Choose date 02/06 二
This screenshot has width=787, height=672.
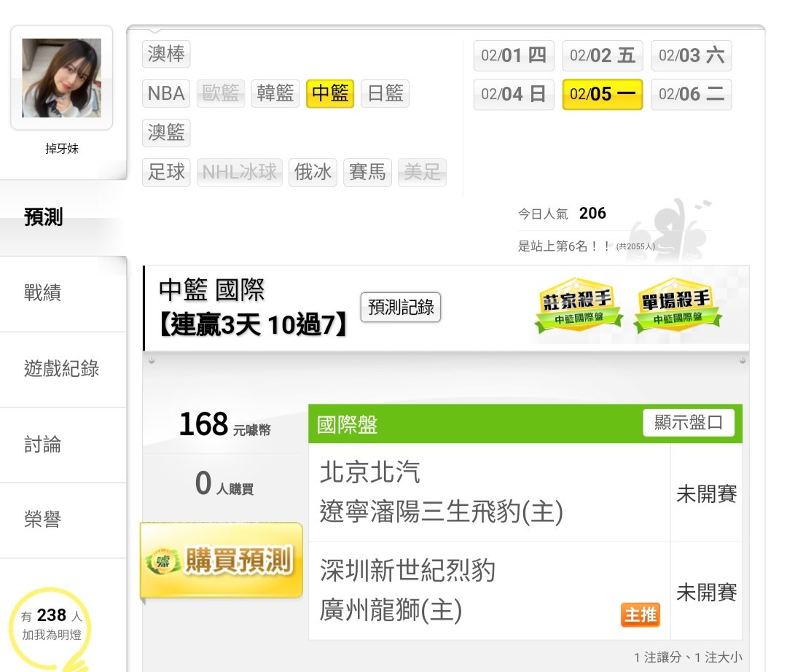point(691,94)
